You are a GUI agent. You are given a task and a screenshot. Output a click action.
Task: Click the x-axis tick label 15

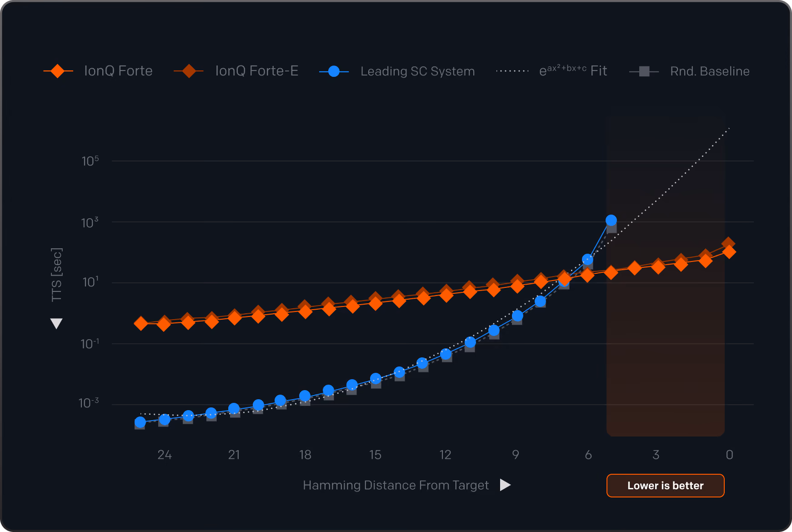[375, 455]
